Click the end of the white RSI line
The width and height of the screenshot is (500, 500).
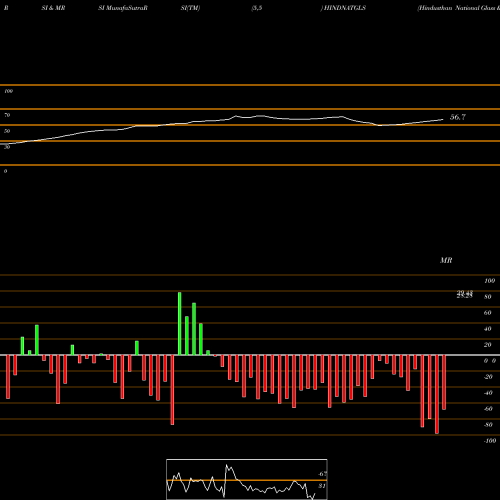click(x=443, y=119)
